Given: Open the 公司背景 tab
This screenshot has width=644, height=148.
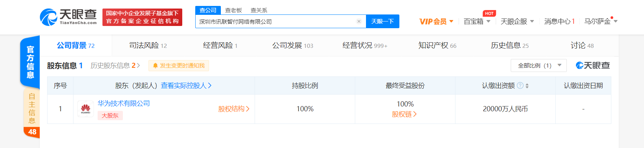Looking at the screenshot, I should click(76, 46).
